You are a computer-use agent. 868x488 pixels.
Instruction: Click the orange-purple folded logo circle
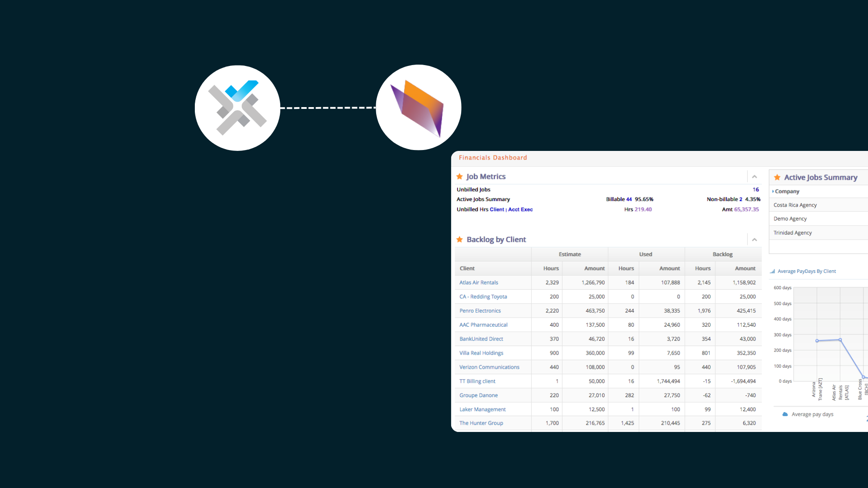[x=419, y=108]
